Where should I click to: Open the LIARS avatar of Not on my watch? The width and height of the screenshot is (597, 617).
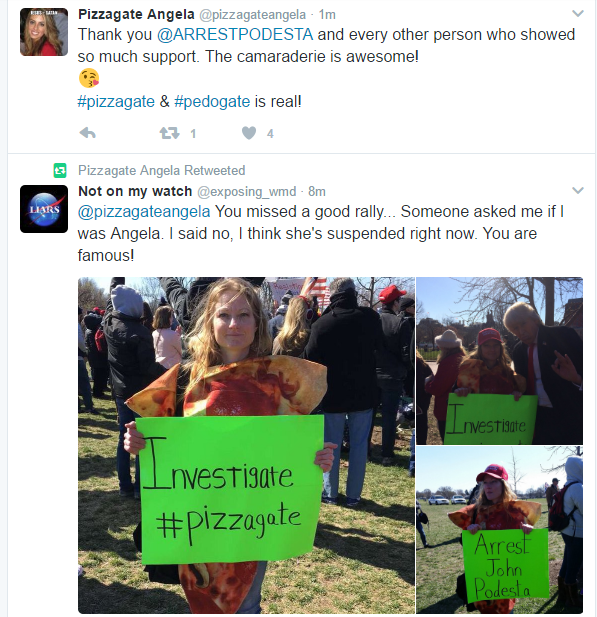click(x=44, y=209)
